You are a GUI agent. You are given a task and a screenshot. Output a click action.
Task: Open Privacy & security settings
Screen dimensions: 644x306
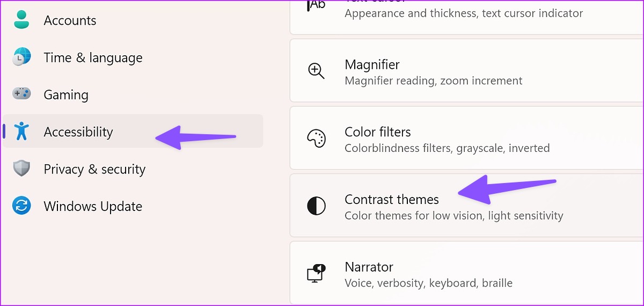coord(133,169)
